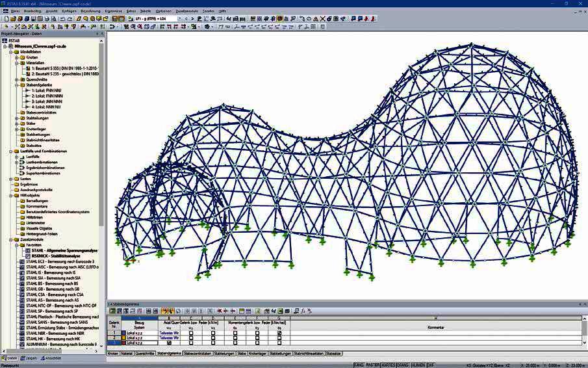Viewport: 588px width, 368px height.
Task: Click the Open folder icon in the toolbar
Action: point(12,18)
